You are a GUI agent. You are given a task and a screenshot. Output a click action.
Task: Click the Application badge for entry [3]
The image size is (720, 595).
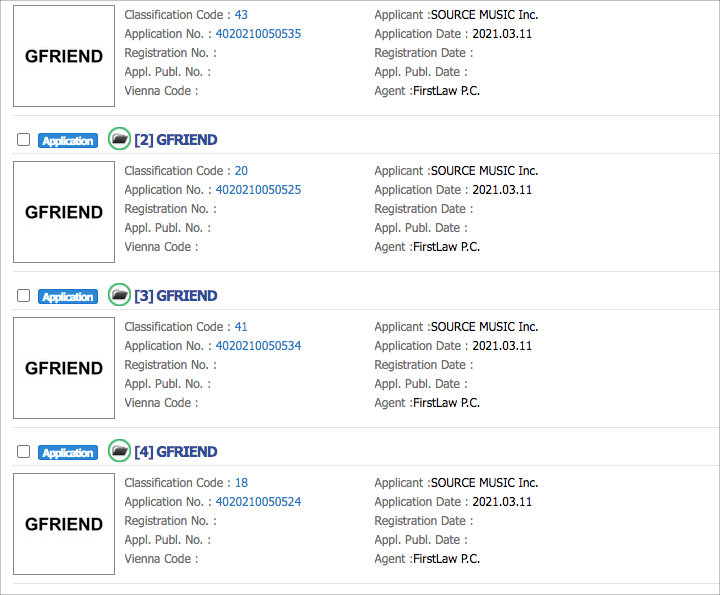(x=68, y=297)
